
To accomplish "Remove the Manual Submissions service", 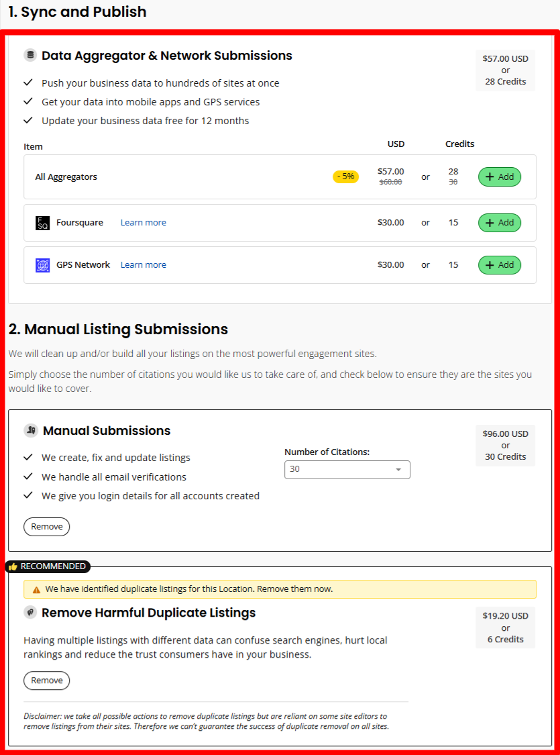I will [x=46, y=526].
